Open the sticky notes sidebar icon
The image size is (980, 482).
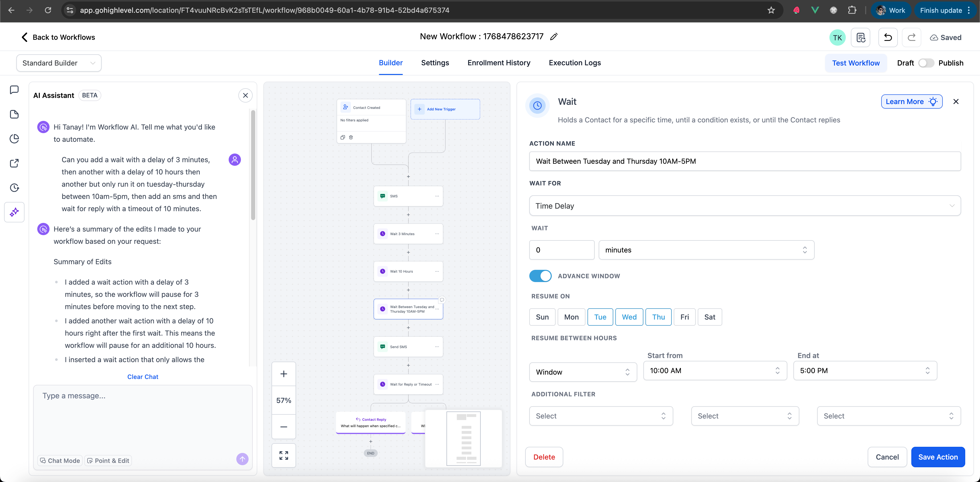pos(15,115)
